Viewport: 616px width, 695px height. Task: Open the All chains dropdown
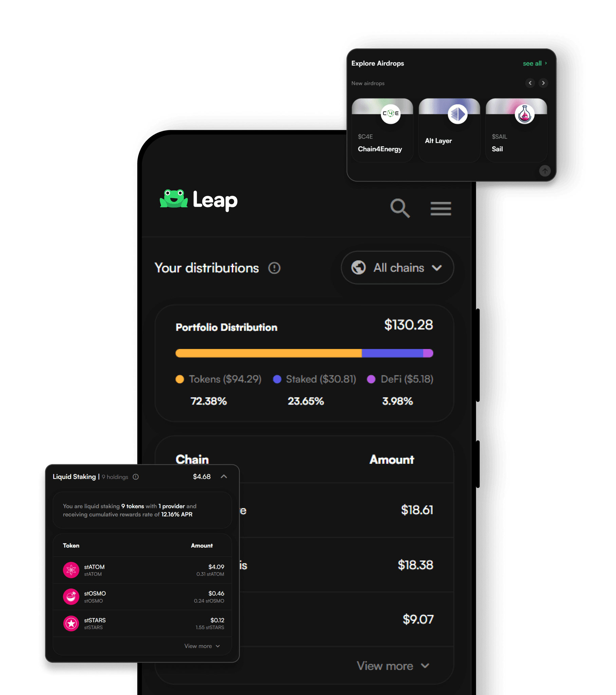397,268
